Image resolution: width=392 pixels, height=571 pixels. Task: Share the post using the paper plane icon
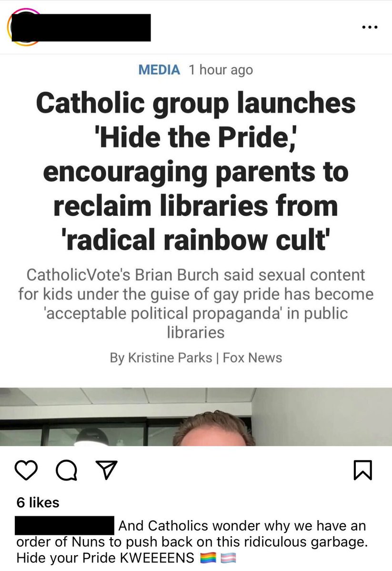106,470
